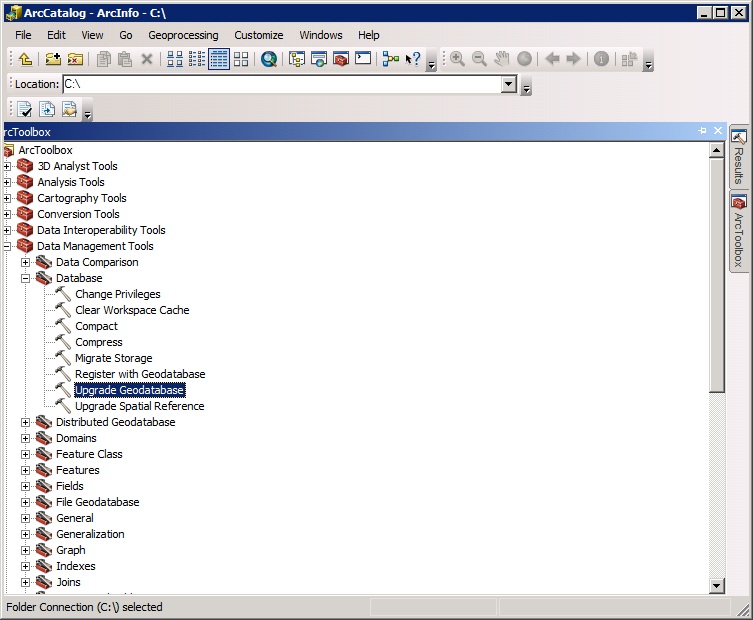Expand the File Geodatabase toolset
The height and width of the screenshot is (620, 753).
(25, 502)
